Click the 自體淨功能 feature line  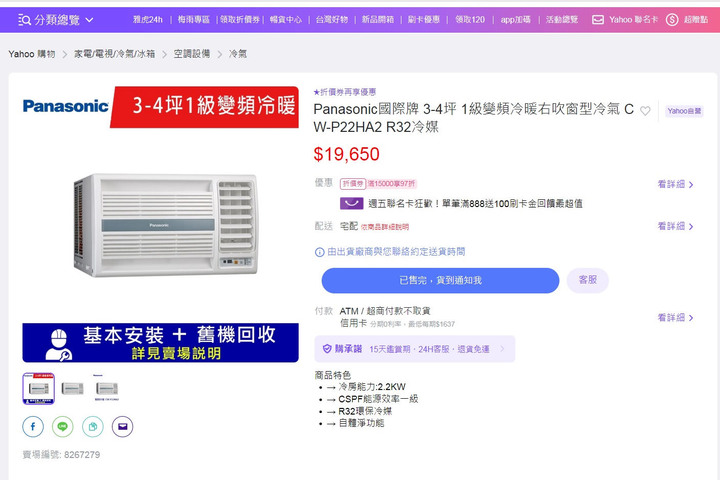(361, 423)
